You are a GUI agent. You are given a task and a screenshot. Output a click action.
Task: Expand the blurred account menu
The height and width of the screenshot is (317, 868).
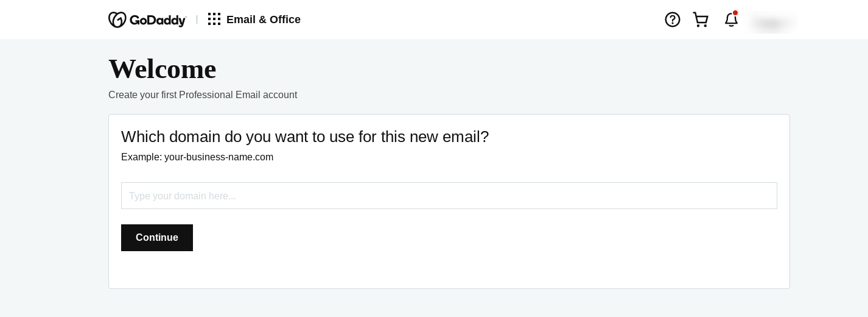[771, 23]
